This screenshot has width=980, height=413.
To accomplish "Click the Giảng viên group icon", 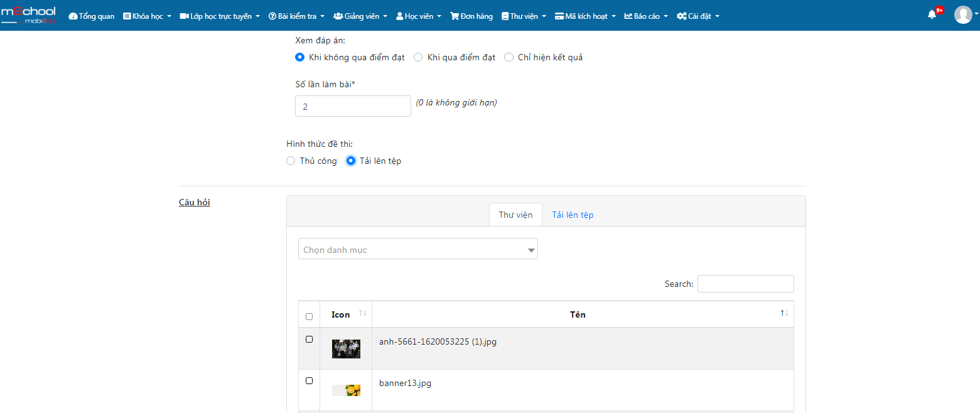I will point(338,16).
